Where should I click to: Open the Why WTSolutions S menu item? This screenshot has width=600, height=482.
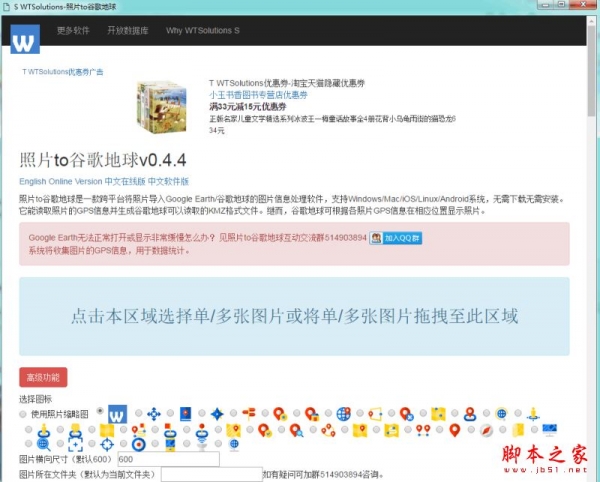pos(203,31)
